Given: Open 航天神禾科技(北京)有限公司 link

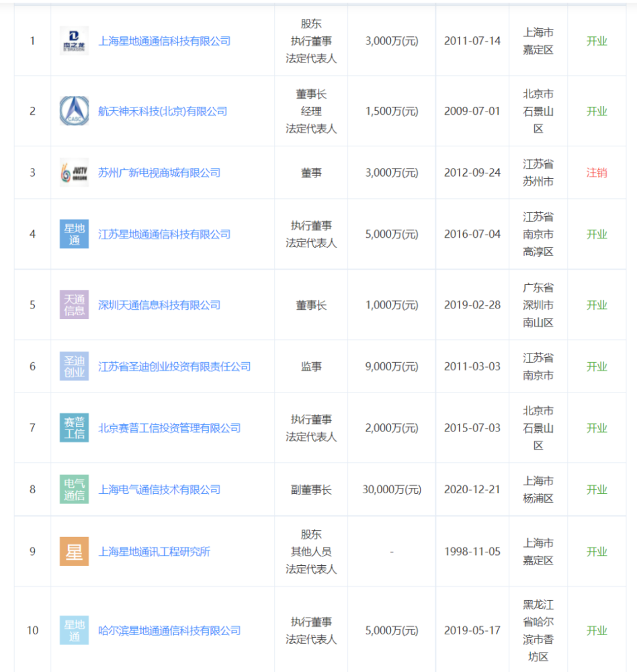Looking at the screenshot, I should tap(163, 112).
